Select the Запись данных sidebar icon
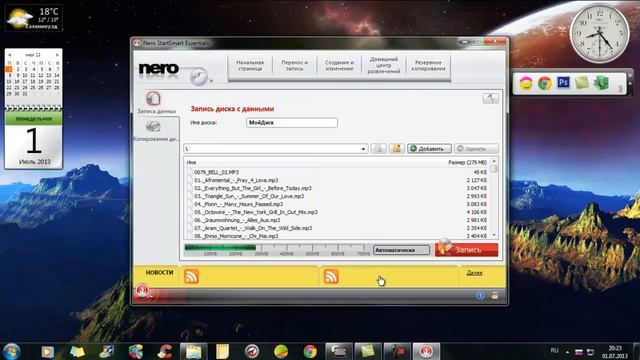 point(153,98)
